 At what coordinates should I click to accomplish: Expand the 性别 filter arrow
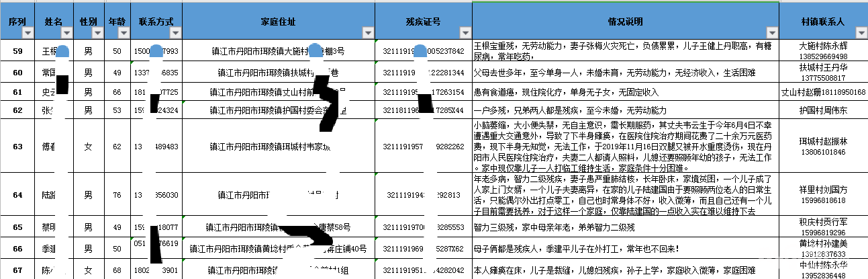point(98,33)
